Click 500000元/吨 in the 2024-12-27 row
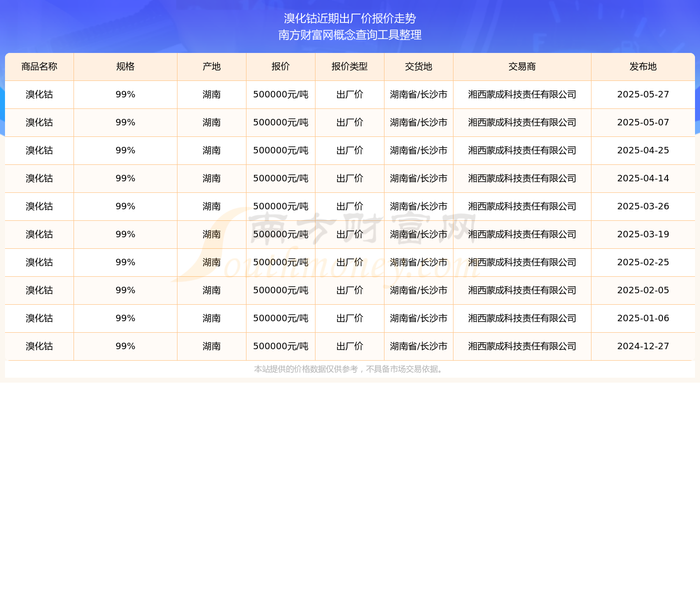 280,346
